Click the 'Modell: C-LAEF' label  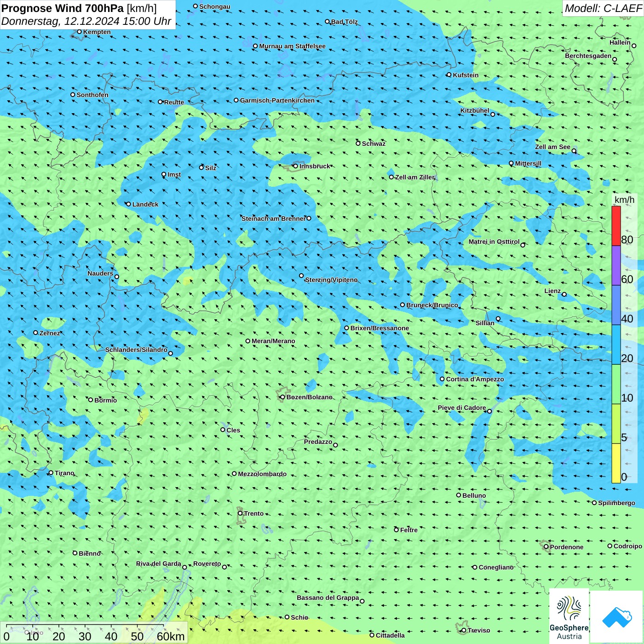[x=603, y=8]
